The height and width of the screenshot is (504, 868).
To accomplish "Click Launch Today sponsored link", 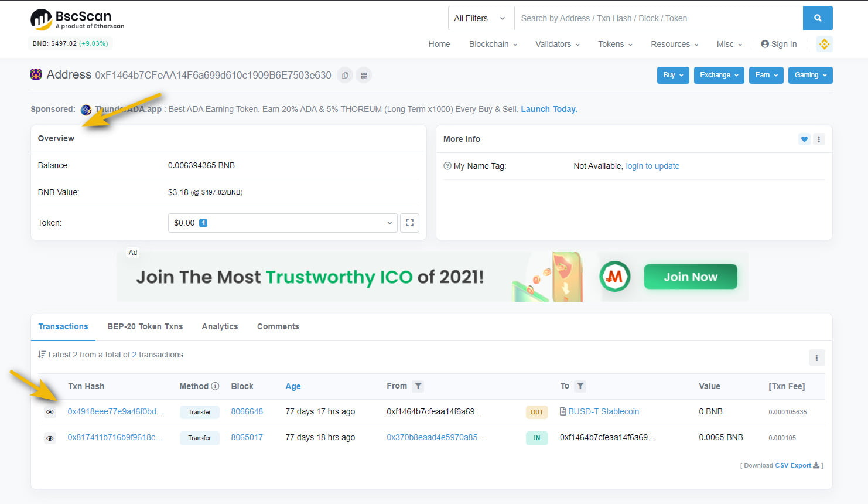I will (x=549, y=109).
